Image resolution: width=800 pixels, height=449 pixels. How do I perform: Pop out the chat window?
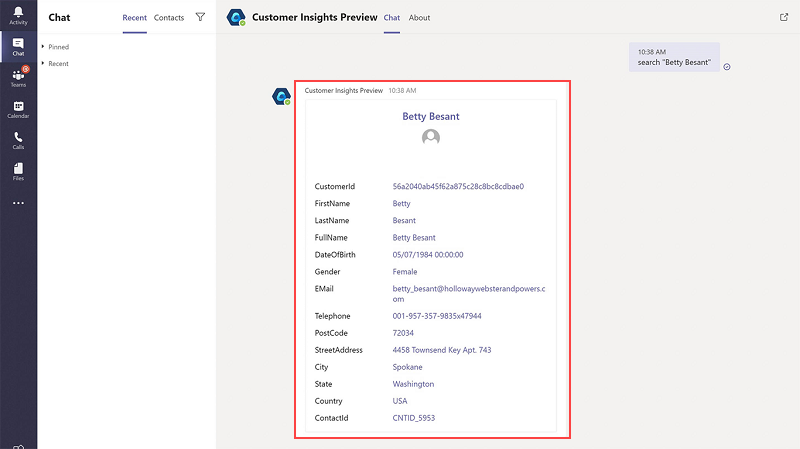pos(784,17)
